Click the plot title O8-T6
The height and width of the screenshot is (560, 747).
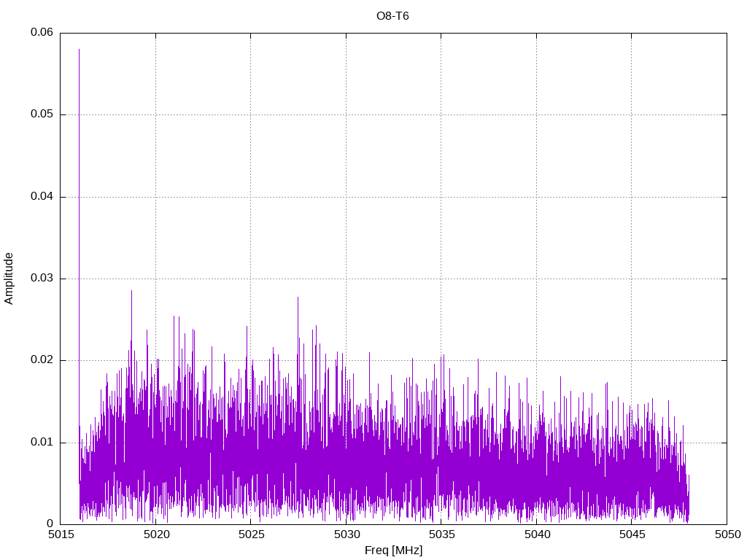393,16
